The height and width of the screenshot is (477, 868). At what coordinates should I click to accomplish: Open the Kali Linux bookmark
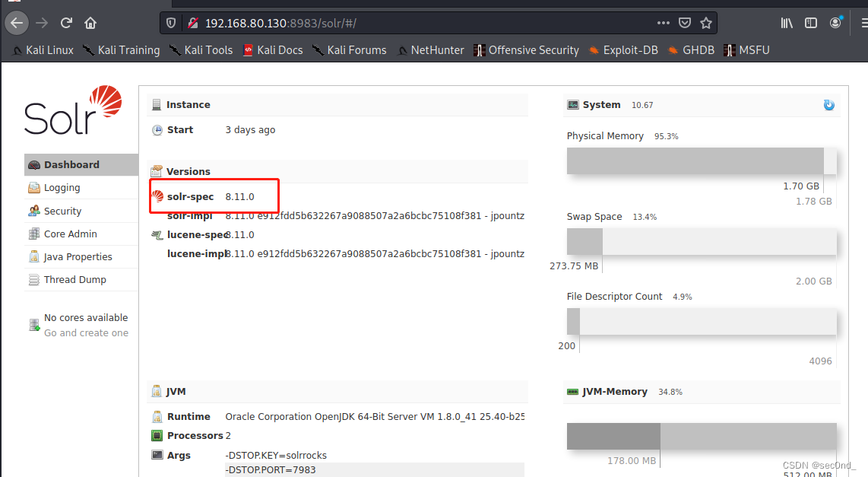point(43,50)
